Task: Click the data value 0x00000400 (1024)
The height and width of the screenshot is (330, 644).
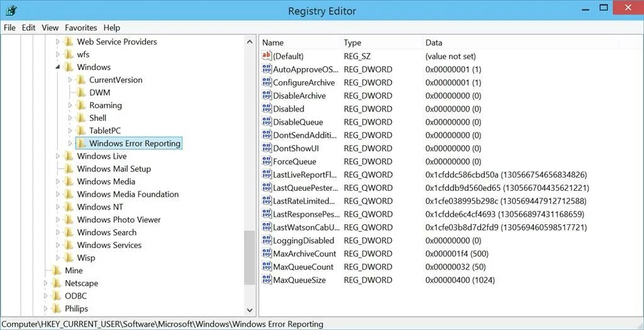Action: pos(460,280)
